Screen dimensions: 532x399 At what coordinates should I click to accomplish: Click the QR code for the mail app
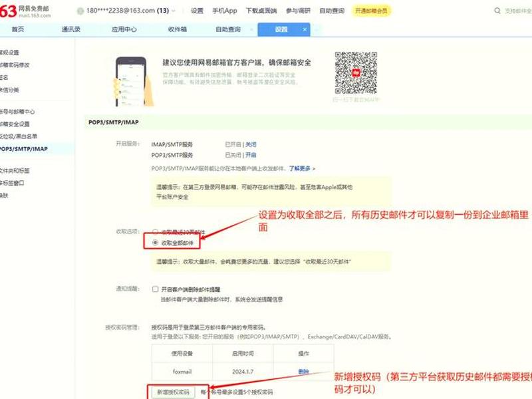pos(356,73)
